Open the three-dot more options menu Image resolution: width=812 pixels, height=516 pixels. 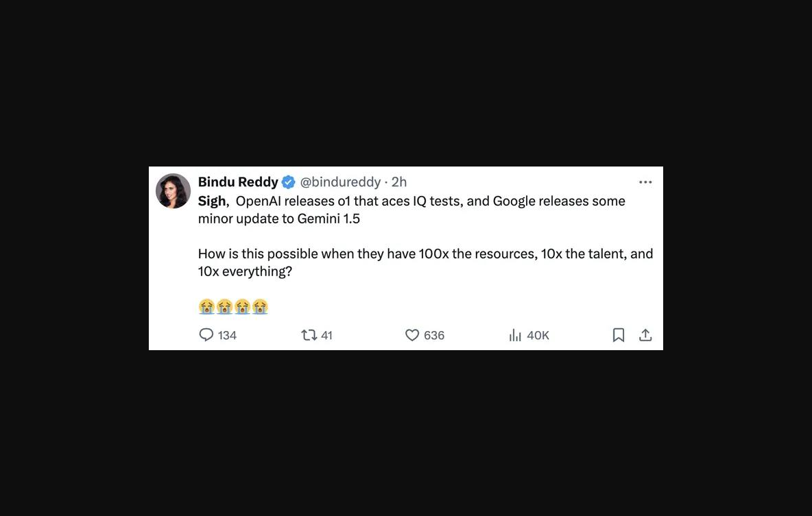pos(645,182)
